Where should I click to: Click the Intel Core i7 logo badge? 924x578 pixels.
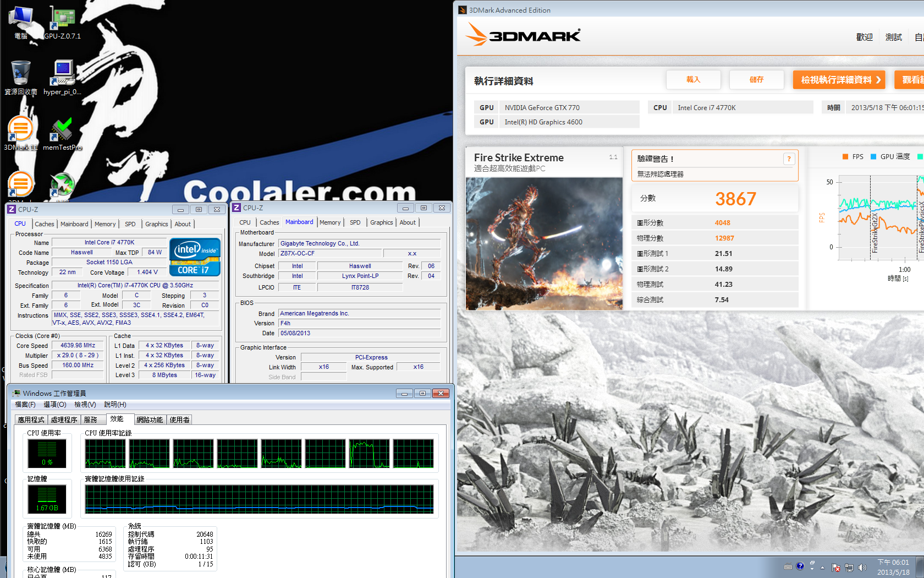195,257
